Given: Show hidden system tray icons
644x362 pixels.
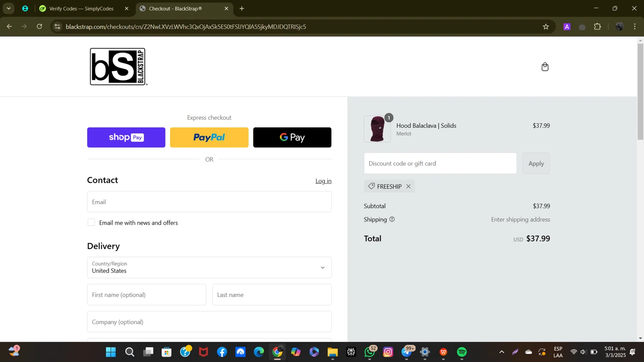Looking at the screenshot, I should click(x=501, y=352).
